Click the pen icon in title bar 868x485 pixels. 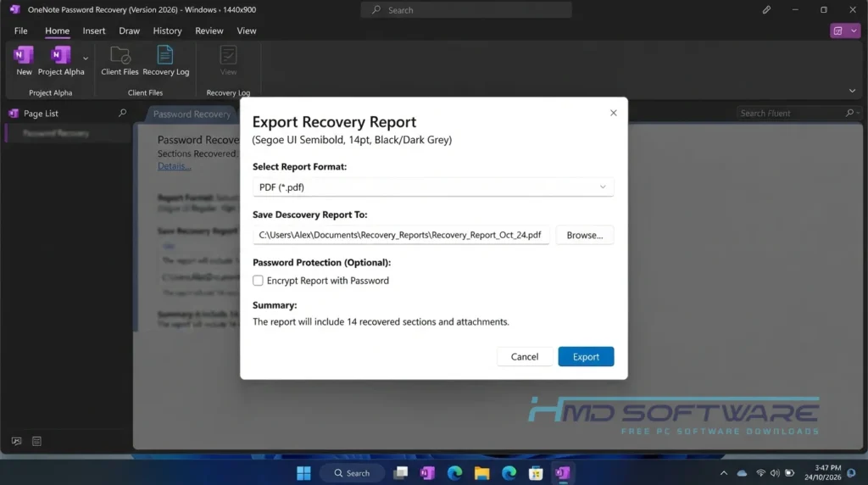point(766,10)
